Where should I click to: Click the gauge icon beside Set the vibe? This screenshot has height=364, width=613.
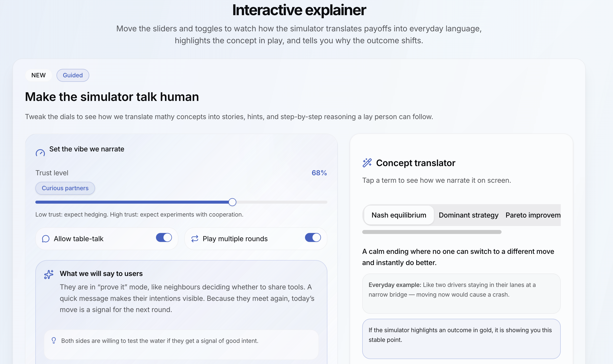pyautogui.click(x=40, y=153)
